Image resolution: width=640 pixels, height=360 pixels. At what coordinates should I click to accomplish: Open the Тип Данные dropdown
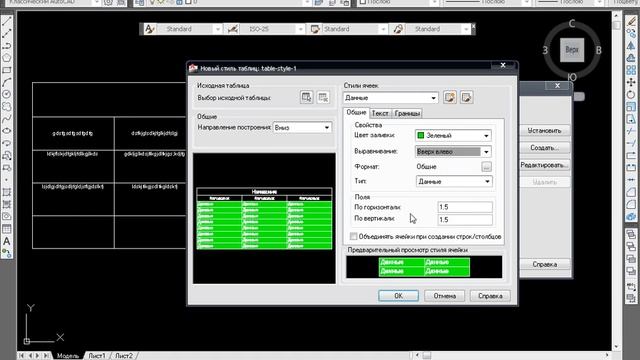click(x=454, y=181)
